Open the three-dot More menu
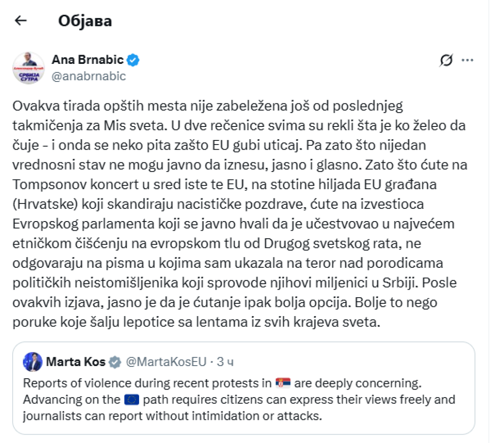The height and width of the screenshot is (443, 504). point(467,61)
